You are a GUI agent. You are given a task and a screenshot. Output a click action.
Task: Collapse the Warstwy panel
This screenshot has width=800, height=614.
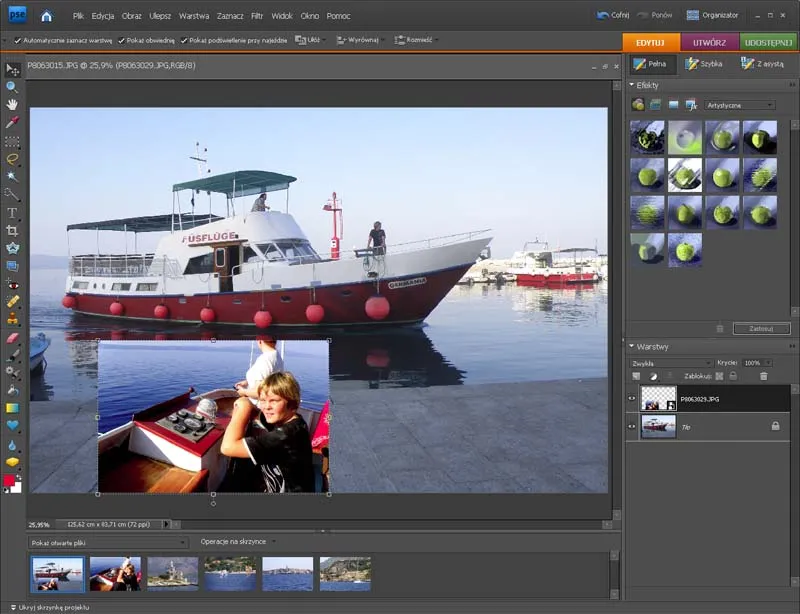(632, 346)
